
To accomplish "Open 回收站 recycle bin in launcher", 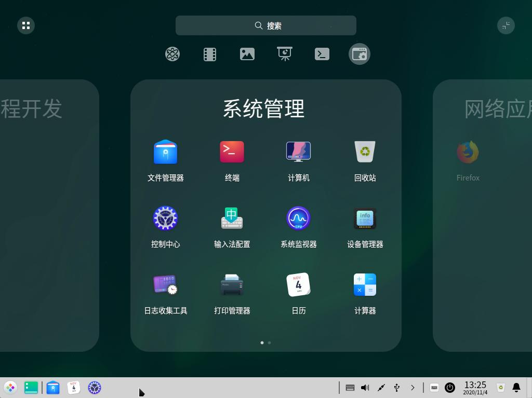I will [x=365, y=153].
